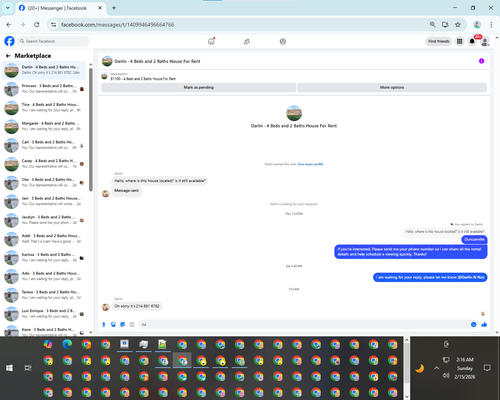Open purple conversation information icon
The height and width of the screenshot is (400, 500).
(481, 61)
